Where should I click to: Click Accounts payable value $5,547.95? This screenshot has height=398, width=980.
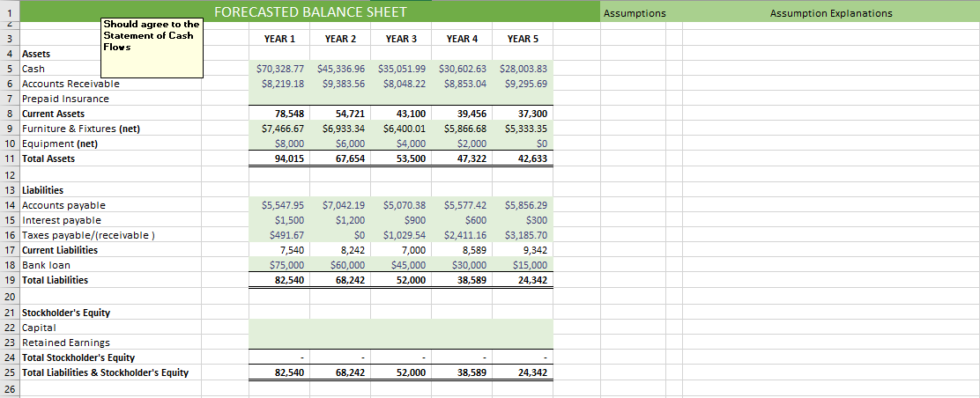(x=280, y=205)
